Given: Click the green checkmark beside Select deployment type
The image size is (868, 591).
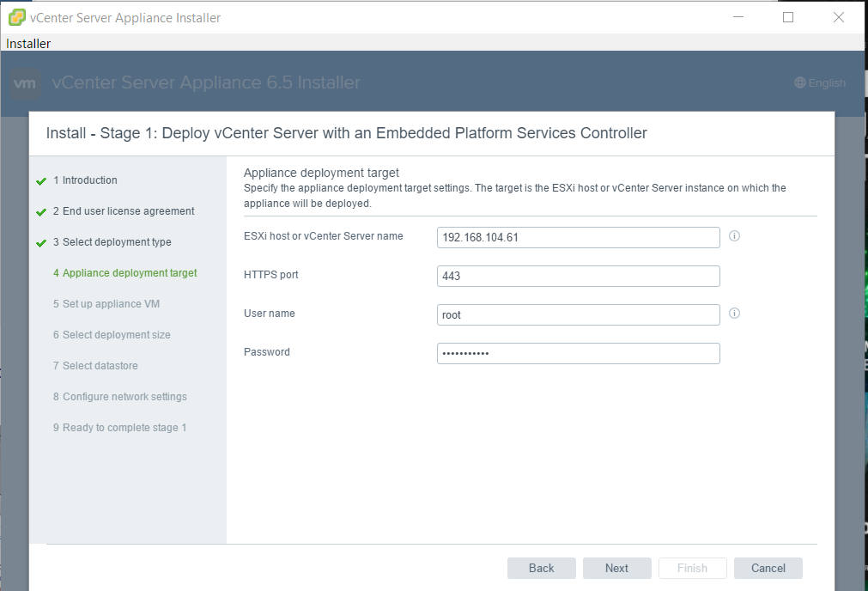Looking at the screenshot, I should click(41, 243).
